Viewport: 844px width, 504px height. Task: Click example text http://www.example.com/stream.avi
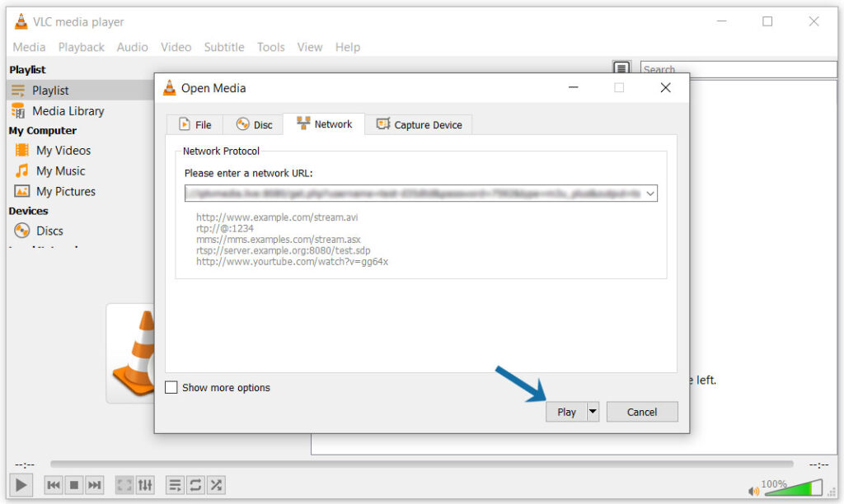[x=277, y=217]
